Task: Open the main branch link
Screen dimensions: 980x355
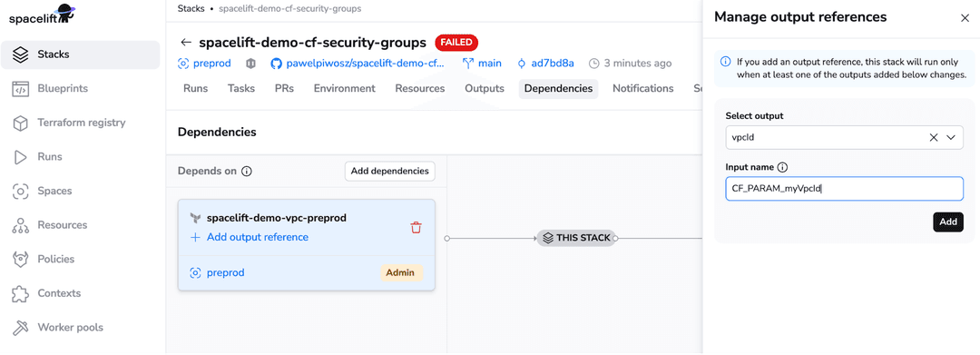Action: [x=490, y=64]
